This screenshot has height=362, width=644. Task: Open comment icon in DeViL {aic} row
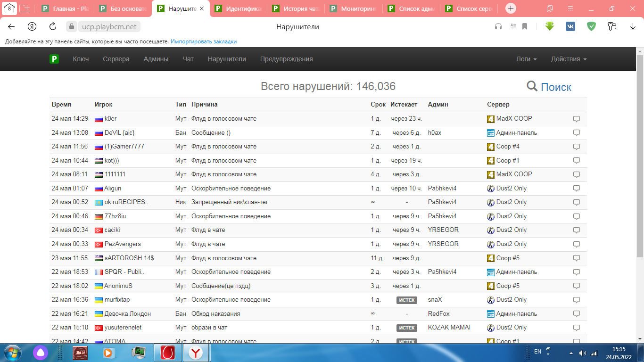point(576,133)
